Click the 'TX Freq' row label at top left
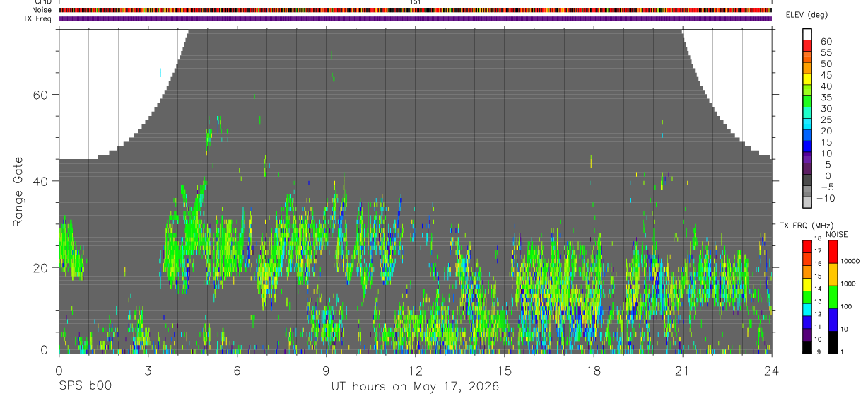The width and height of the screenshot is (868, 401). pos(37,18)
